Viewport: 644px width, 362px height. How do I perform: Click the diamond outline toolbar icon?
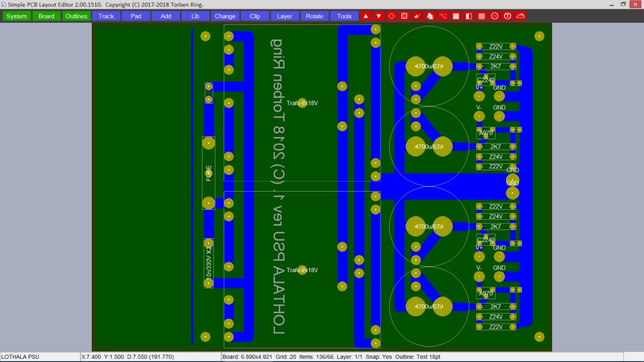[391, 16]
